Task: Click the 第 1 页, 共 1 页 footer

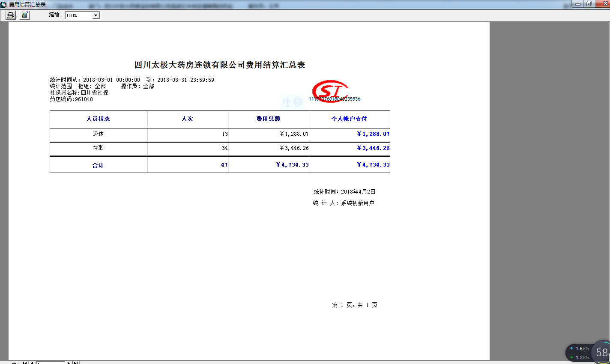Action: [x=355, y=305]
